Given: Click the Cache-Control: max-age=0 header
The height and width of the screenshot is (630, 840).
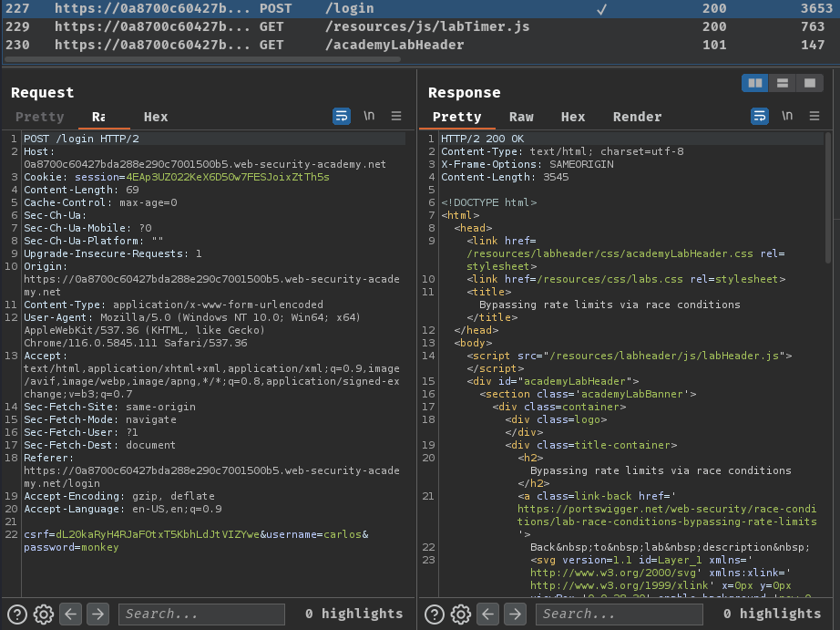Looking at the screenshot, I should pos(100,202).
